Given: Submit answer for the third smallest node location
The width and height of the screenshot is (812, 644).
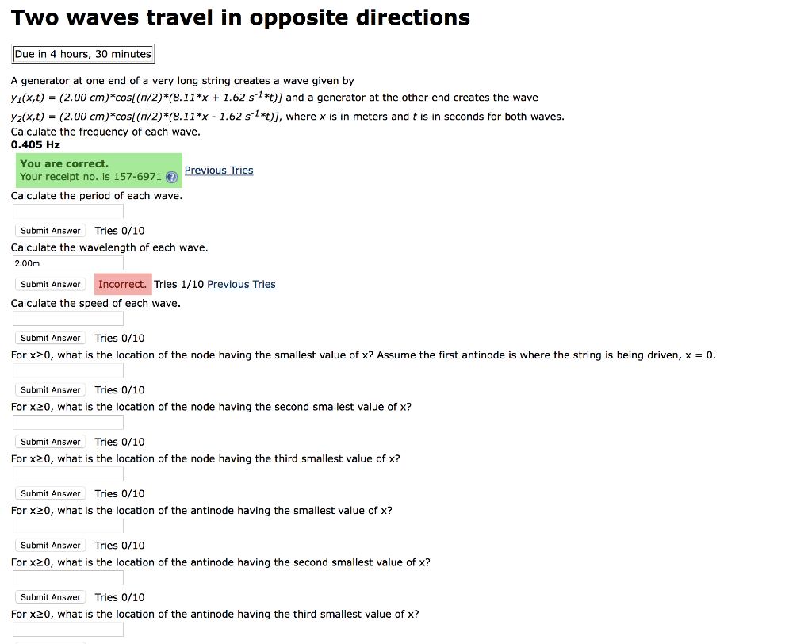Looking at the screenshot, I should coord(49,493).
